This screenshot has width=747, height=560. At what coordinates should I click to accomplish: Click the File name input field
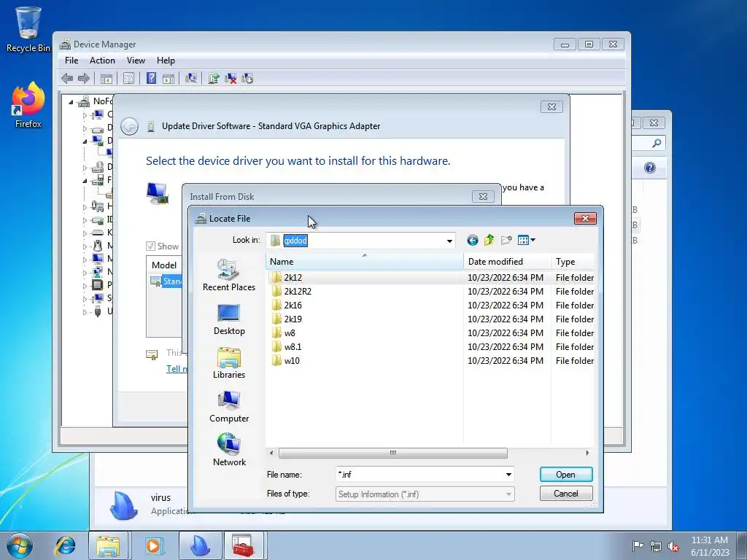click(x=419, y=474)
